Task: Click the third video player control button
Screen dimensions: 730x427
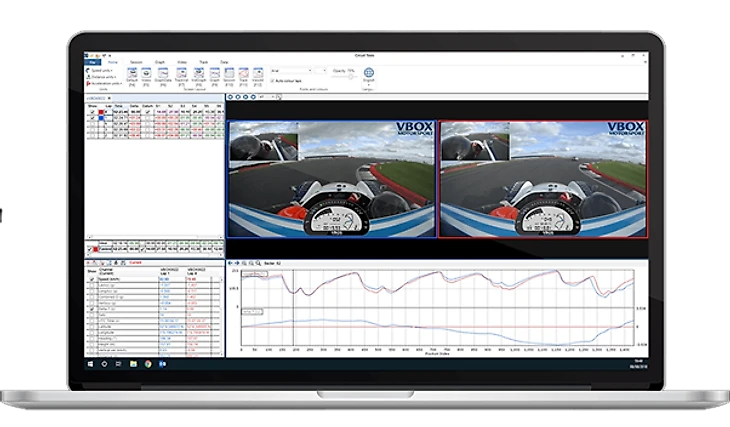Action: click(x=245, y=97)
